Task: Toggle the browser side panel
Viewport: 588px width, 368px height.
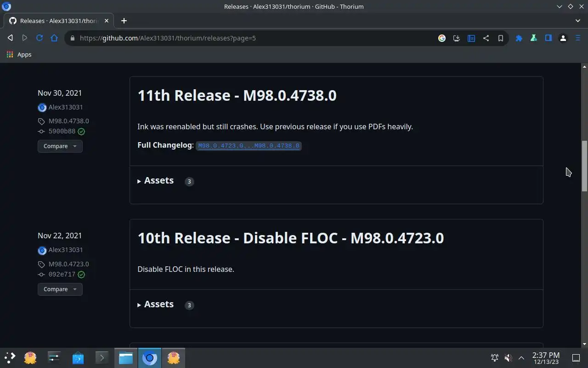Action: click(548, 38)
